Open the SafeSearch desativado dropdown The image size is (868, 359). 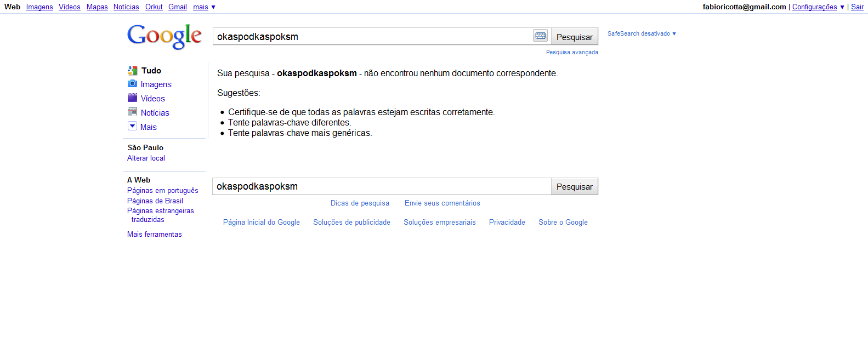coord(642,34)
